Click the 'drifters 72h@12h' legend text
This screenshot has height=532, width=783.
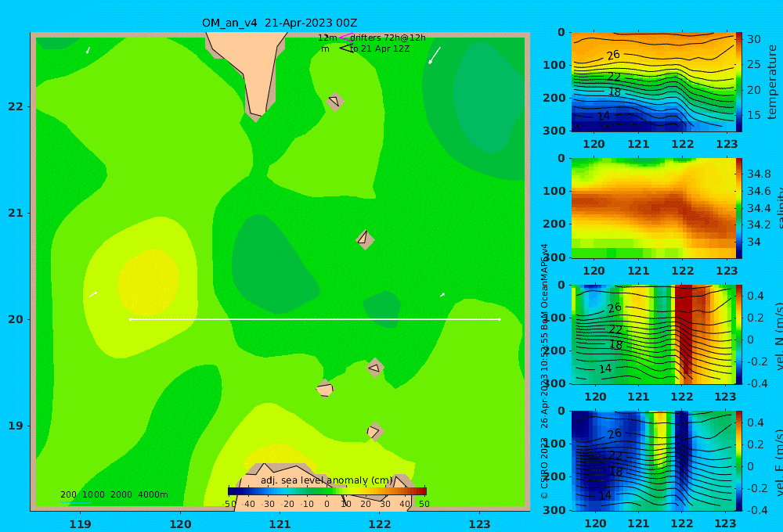tap(388, 38)
